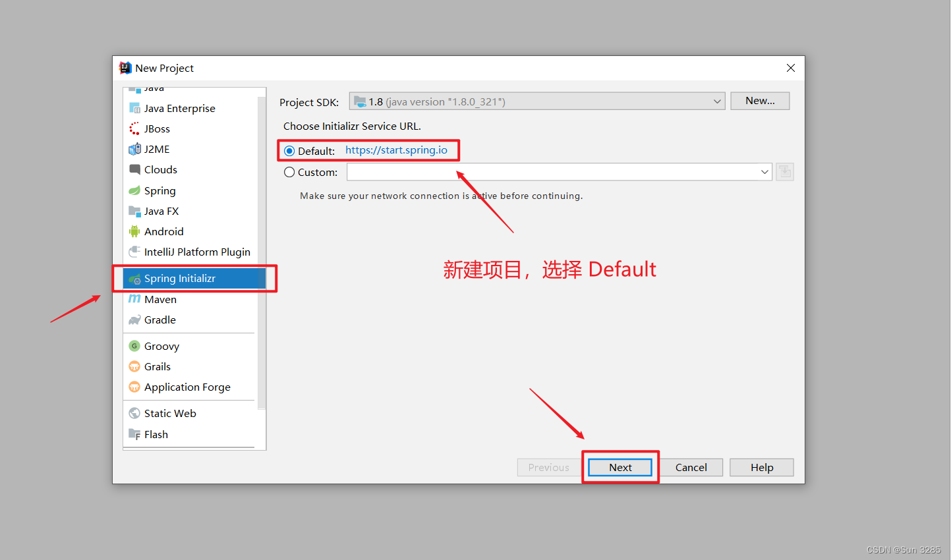Click the Groovy G icon
951x560 pixels.
134,346
